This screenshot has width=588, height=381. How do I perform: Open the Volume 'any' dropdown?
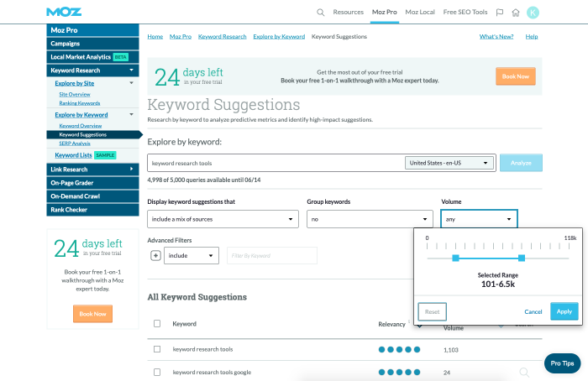(x=479, y=219)
